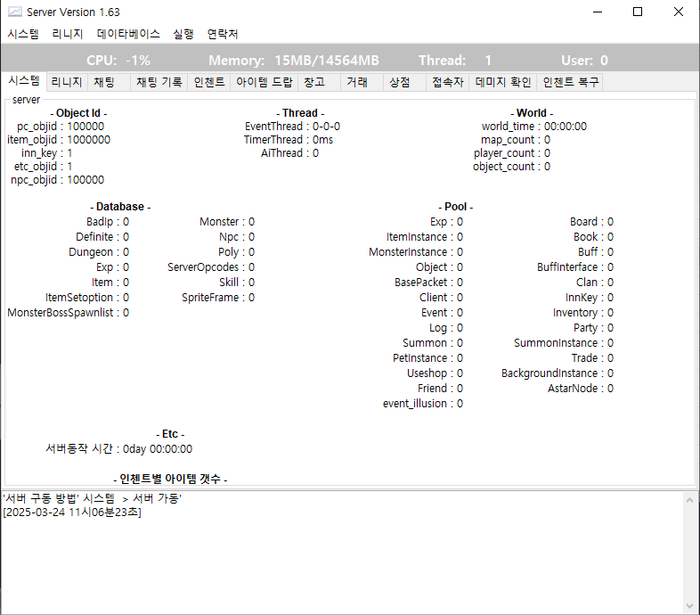Switch to the 창고 tab
The height and width of the screenshot is (615, 700).
[x=319, y=82]
